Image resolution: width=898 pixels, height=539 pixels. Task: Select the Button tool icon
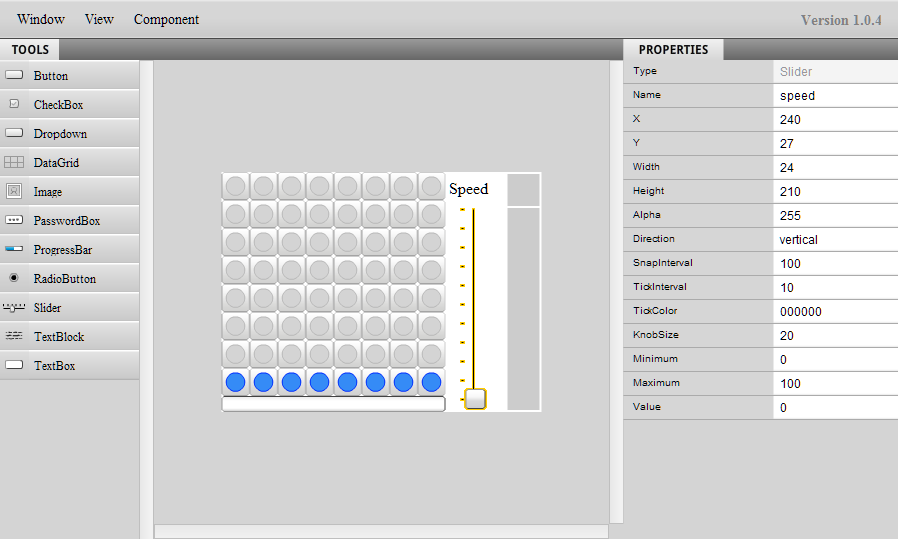point(14,75)
